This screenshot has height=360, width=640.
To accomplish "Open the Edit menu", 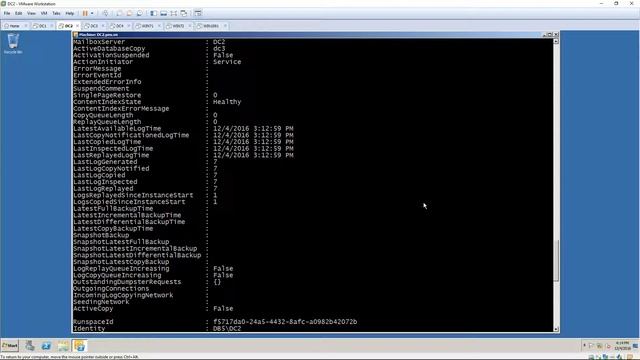I will 19,13.
